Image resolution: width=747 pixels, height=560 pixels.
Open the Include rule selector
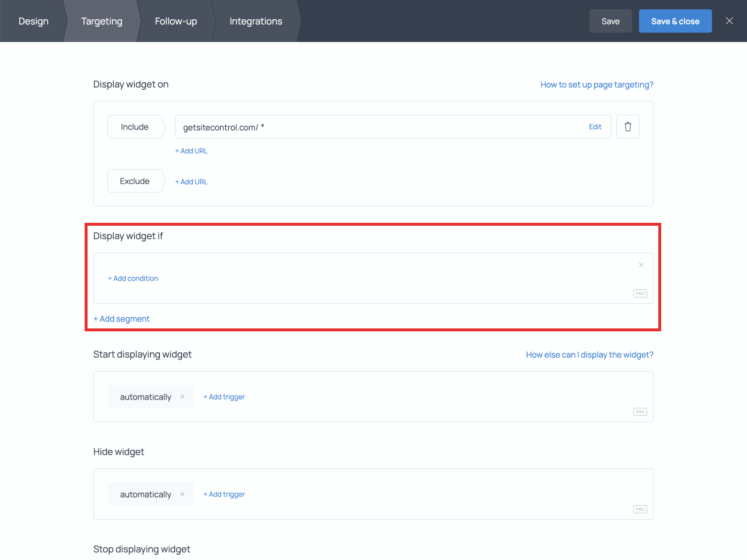135,126
